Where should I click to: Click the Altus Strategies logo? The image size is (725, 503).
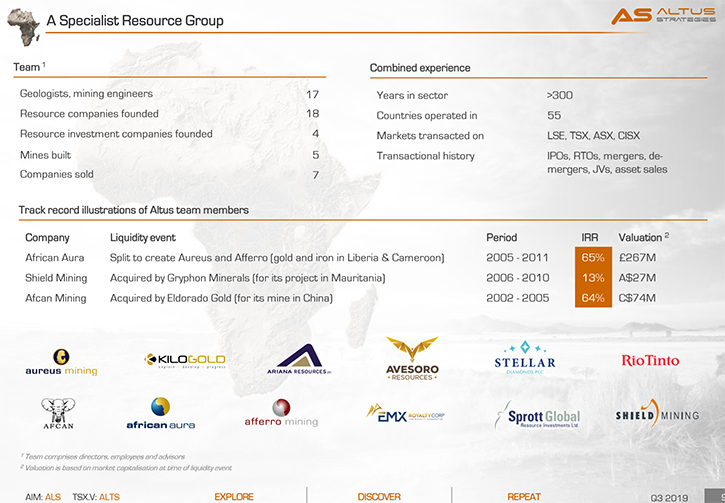(x=663, y=15)
